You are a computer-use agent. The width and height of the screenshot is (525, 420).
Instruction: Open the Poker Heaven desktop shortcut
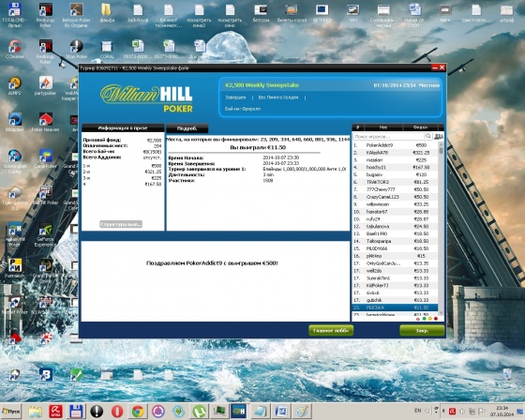tap(45, 122)
